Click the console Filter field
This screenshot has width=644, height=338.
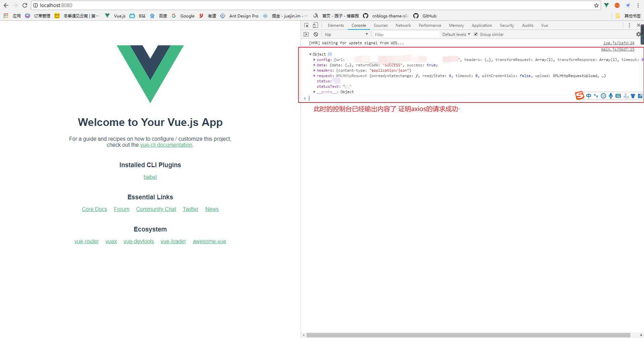point(406,35)
